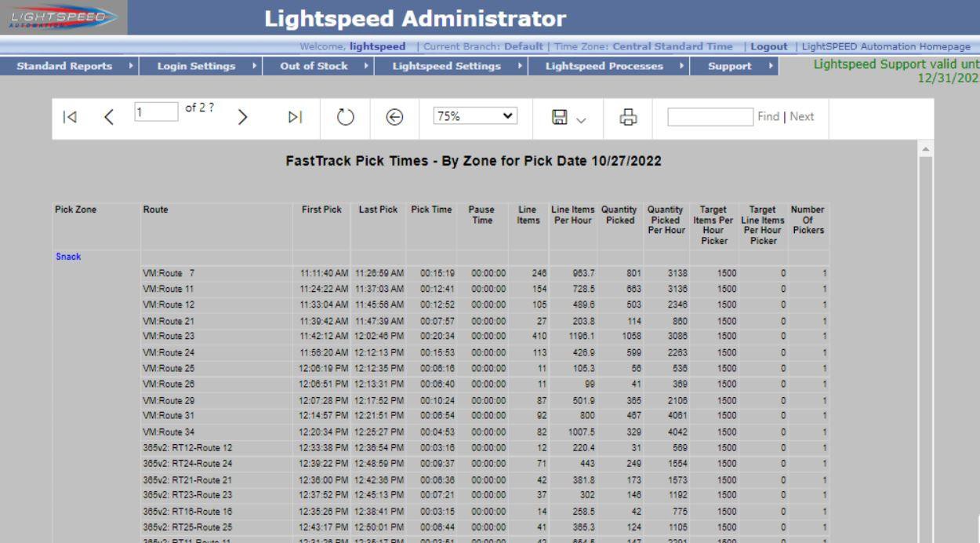Go to previous report page

click(110, 117)
